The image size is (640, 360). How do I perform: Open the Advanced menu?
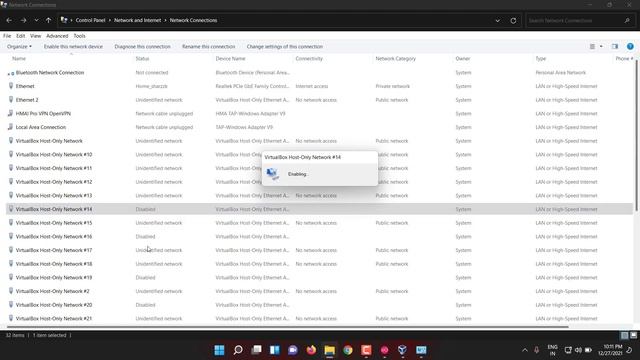click(x=57, y=36)
